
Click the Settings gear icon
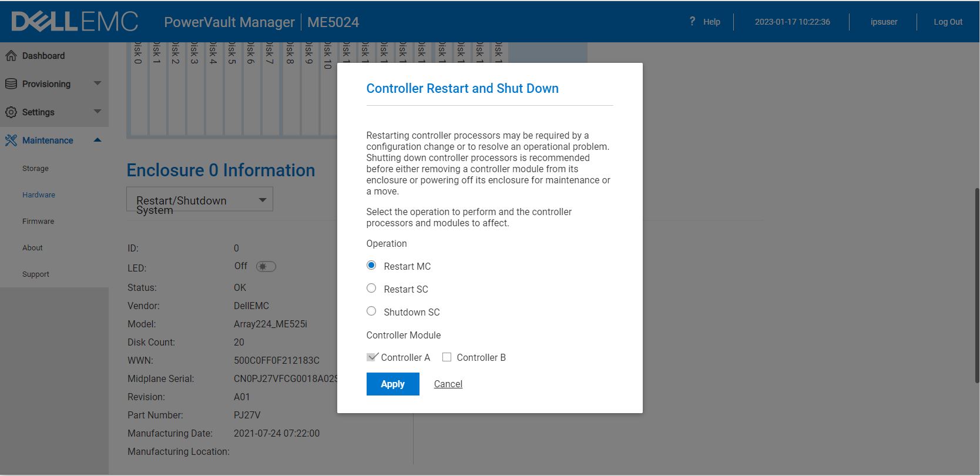click(x=11, y=112)
